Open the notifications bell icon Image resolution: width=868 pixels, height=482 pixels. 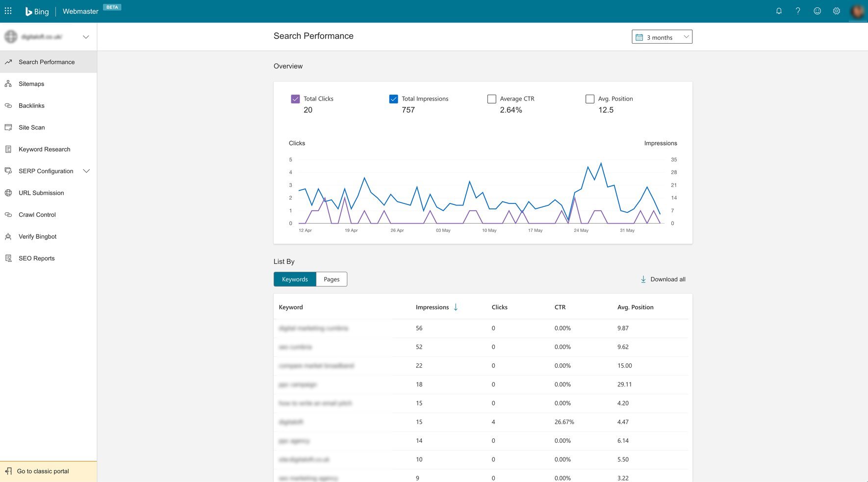point(779,11)
